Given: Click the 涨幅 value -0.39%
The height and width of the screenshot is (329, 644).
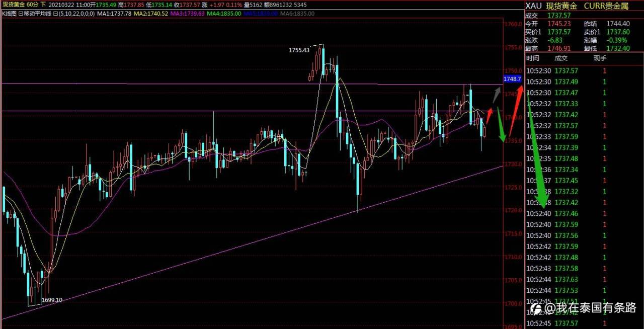Looking at the screenshot, I should 617,40.
